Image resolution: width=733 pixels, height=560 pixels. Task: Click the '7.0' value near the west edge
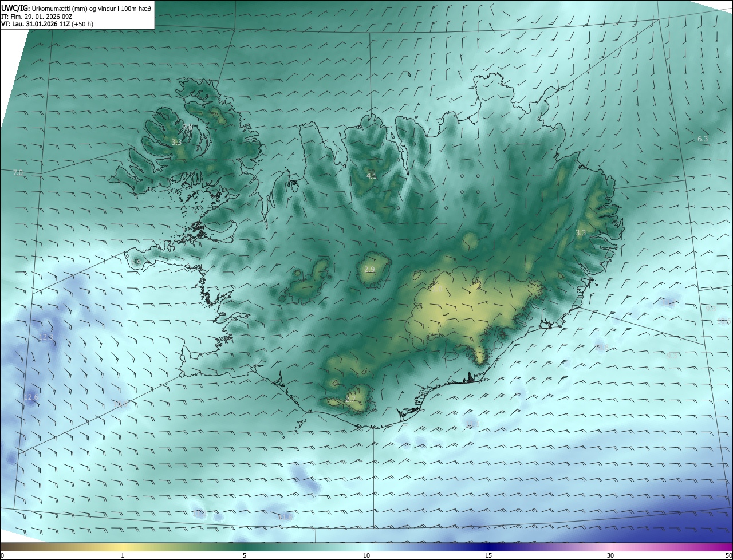tap(18, 172)
